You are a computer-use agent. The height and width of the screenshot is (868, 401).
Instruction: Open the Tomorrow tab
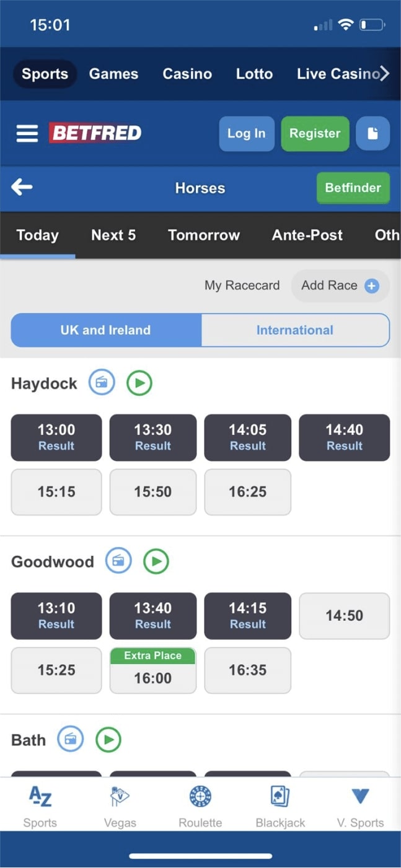pos(204,235)
